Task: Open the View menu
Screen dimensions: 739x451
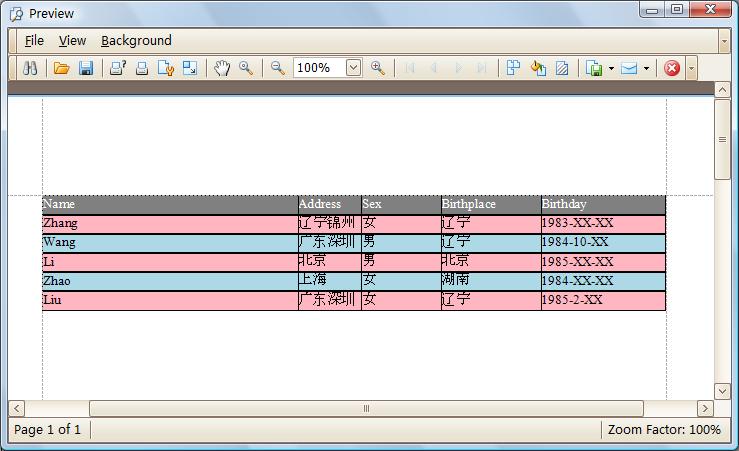Action: click(73, 41)
